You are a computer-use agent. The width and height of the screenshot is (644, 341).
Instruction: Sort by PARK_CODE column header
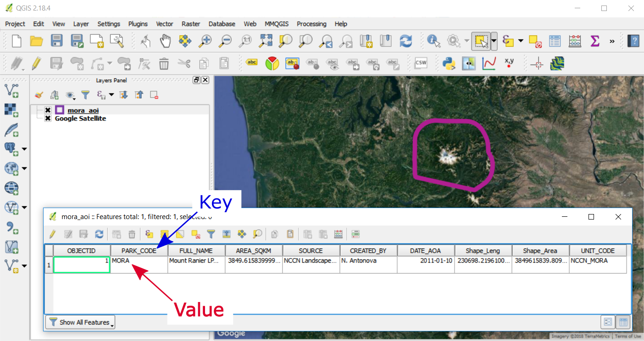tap(139, 251)
